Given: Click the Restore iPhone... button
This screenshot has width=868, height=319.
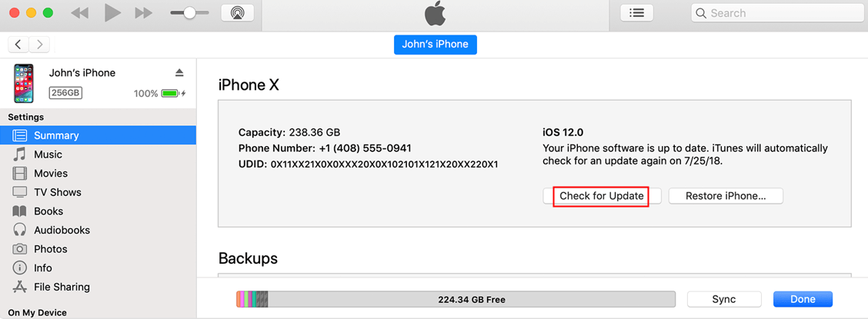Looking at the screenshot, I should point(725,196).
